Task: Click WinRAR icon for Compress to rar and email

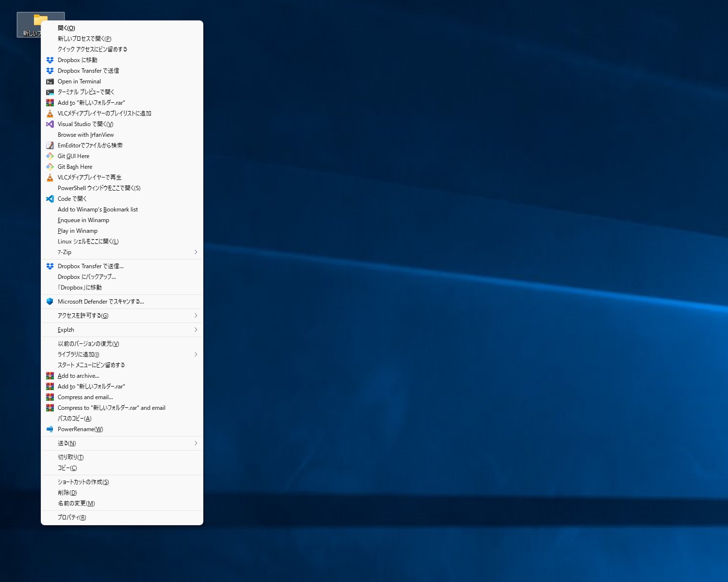Action: (x=50, y=408)
